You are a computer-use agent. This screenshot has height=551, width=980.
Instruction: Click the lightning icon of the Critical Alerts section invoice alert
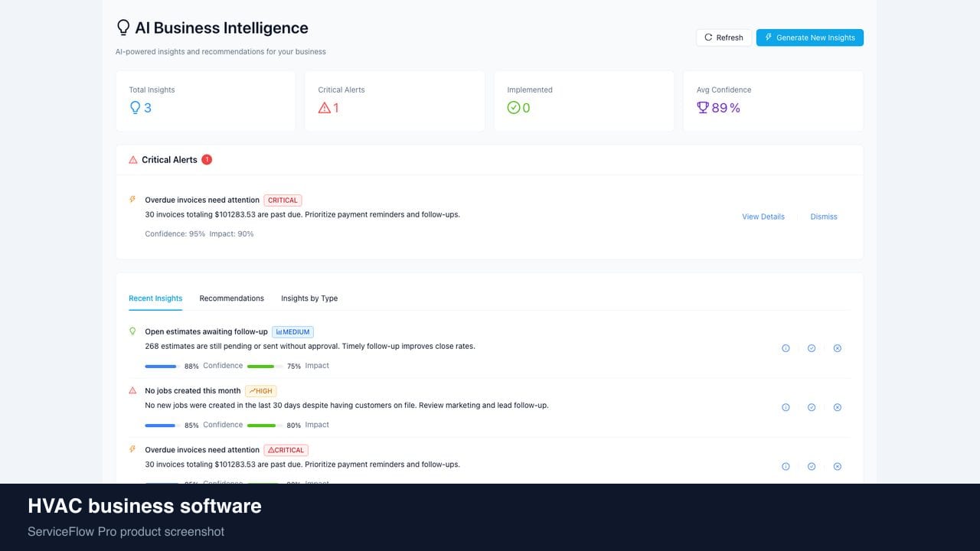132,200
